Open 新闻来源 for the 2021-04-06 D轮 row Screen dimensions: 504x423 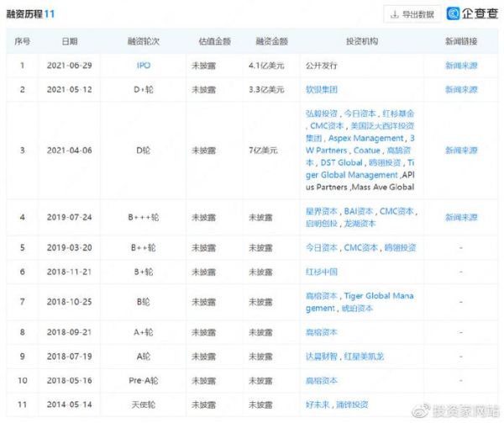pos(461,151)
